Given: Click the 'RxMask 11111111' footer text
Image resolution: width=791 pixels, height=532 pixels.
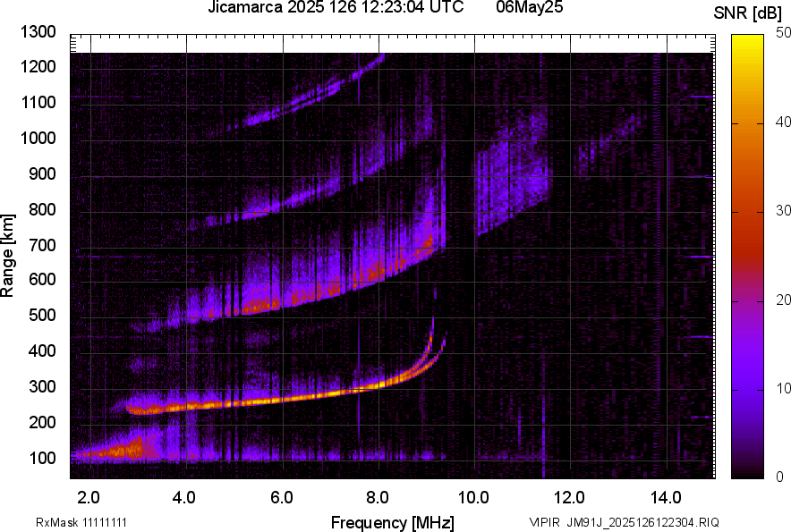Looking at the screenshot, I should (81, 522).
